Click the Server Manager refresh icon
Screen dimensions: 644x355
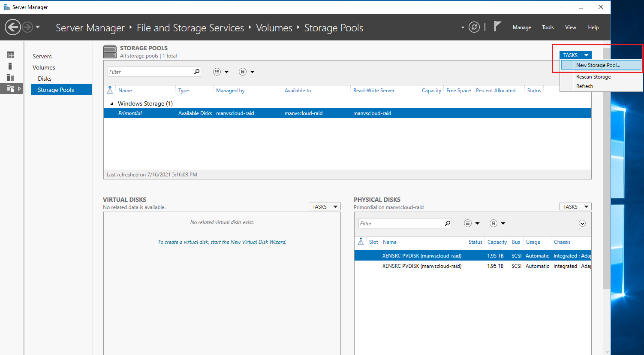474,27
